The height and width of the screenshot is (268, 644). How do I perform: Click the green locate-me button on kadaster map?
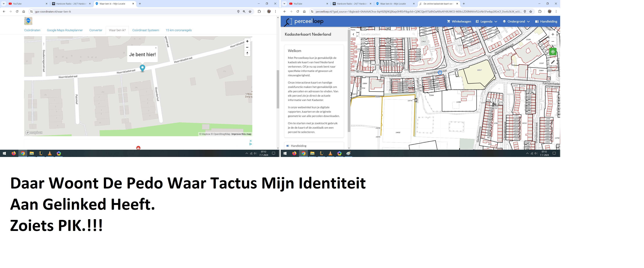553,52
